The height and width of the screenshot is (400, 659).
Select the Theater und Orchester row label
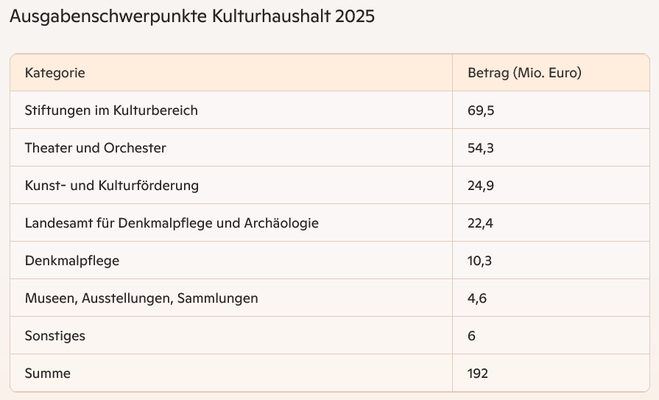click(x=95, y=148)
